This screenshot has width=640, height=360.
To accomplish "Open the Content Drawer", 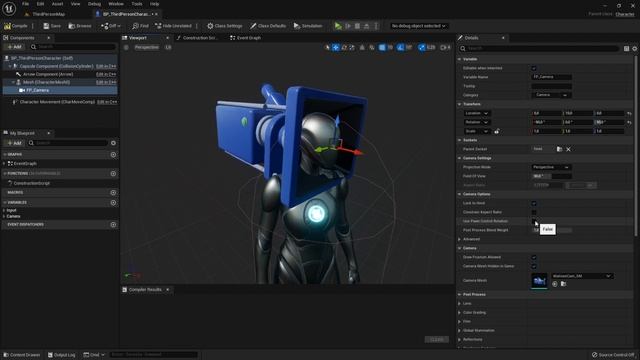I will [22, 355].
